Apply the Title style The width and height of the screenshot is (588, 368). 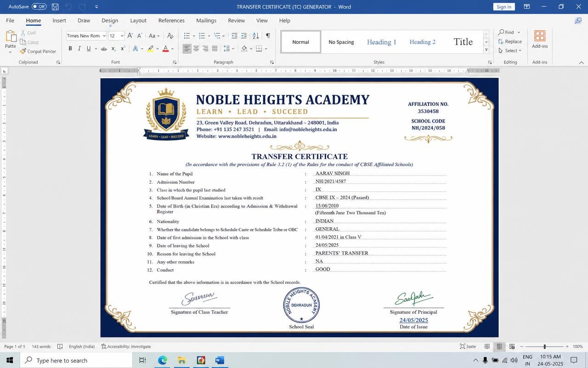click(463, 42)
